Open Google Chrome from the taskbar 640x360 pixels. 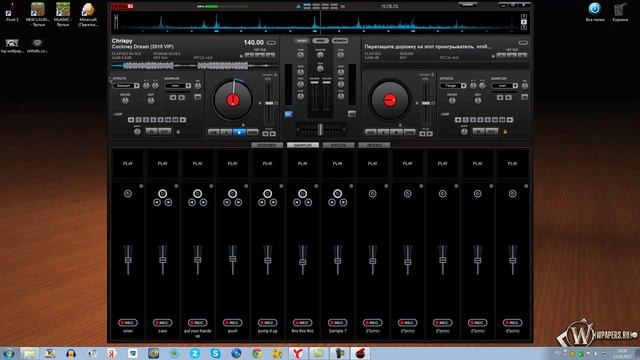[257, 353]
